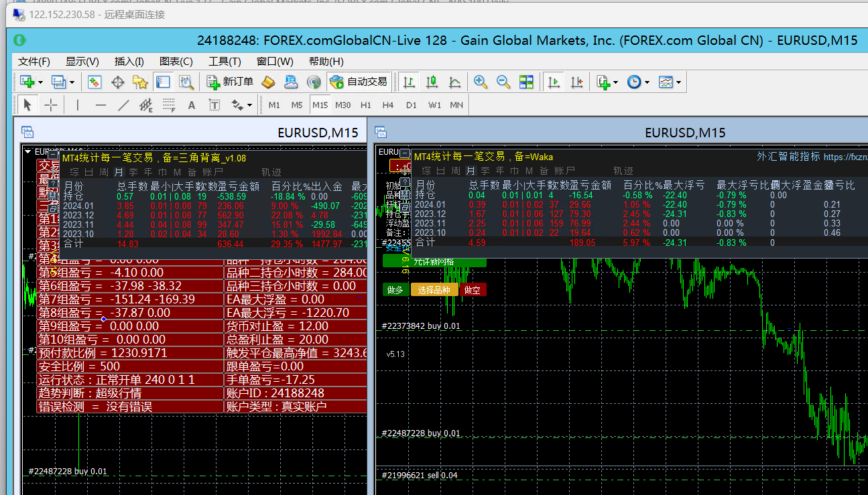The image size is (868, 495).
Task: Click the Tile Windows icon
Action: pos(526,82)
